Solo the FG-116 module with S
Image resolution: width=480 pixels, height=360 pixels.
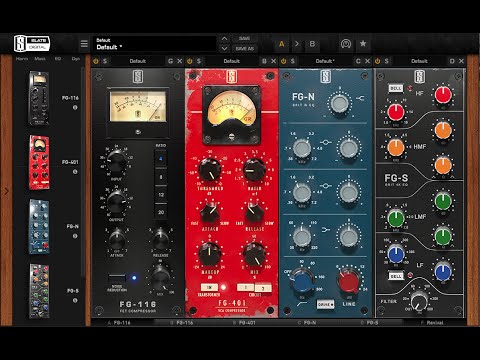tap(105, 61)
